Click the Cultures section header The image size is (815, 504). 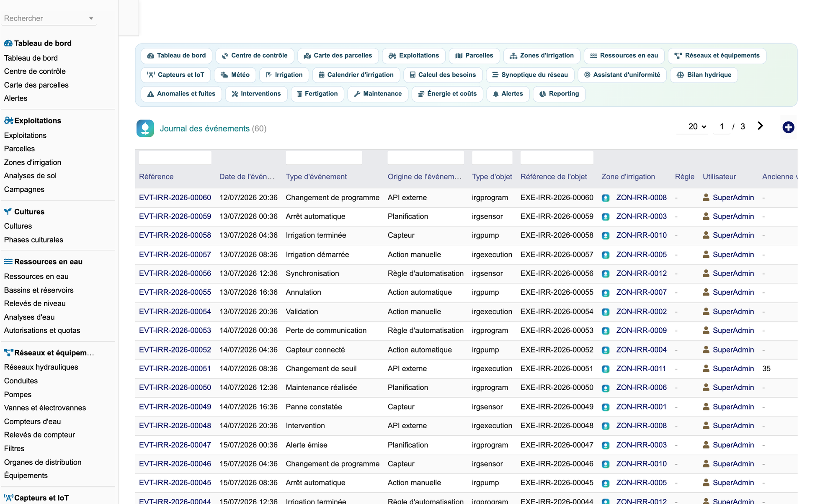[24, 212]
